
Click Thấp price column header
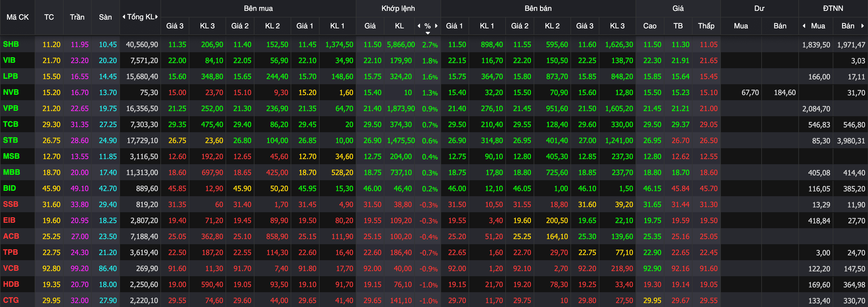(x=706, y=26)
